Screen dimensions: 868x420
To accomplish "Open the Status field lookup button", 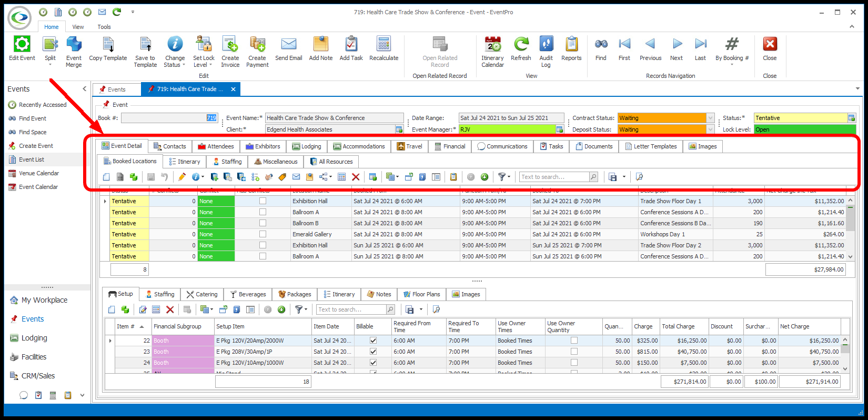I will (852, 118).
